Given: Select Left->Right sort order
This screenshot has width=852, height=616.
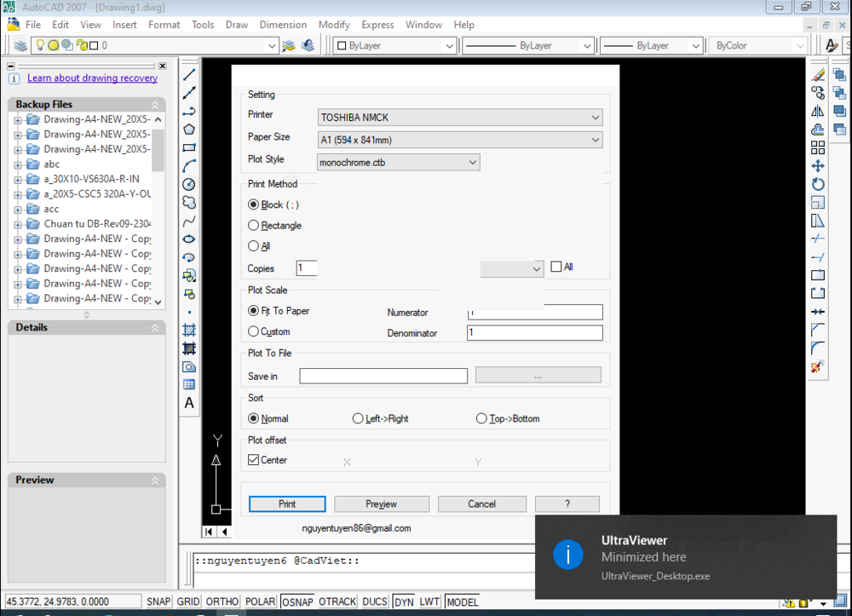Looking at the screenshot, I should point(380,418).
